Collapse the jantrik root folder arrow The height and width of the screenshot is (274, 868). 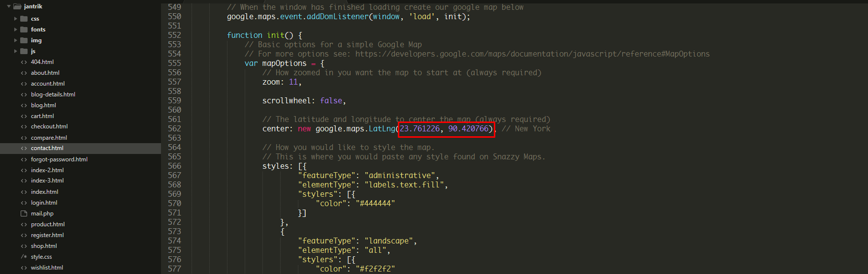pyautogui.click(x=9, y=6)
